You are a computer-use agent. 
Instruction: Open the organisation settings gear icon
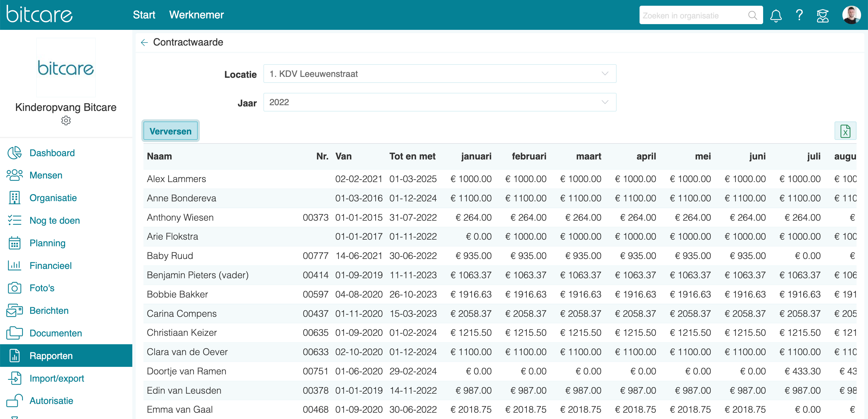click(66, 121)
